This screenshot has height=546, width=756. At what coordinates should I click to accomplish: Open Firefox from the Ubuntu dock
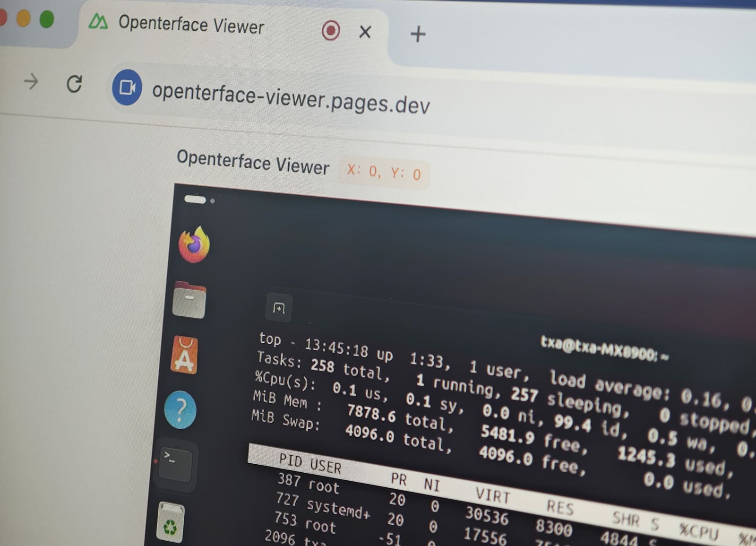point(194,245)
